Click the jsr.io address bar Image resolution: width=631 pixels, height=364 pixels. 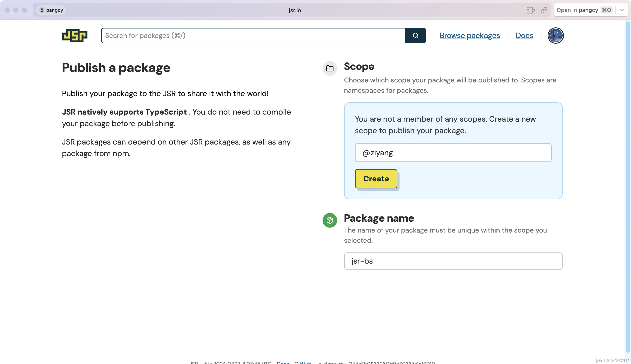pyautogui.click(x=294, y=10)
